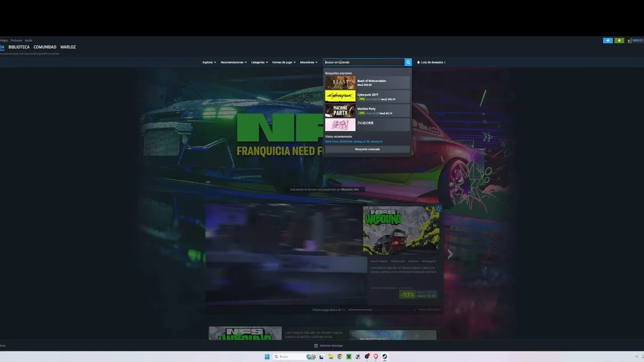Advance carousel with the right arrow
The width and height of the screenshot is (644, 362).
tap(450, 255)
